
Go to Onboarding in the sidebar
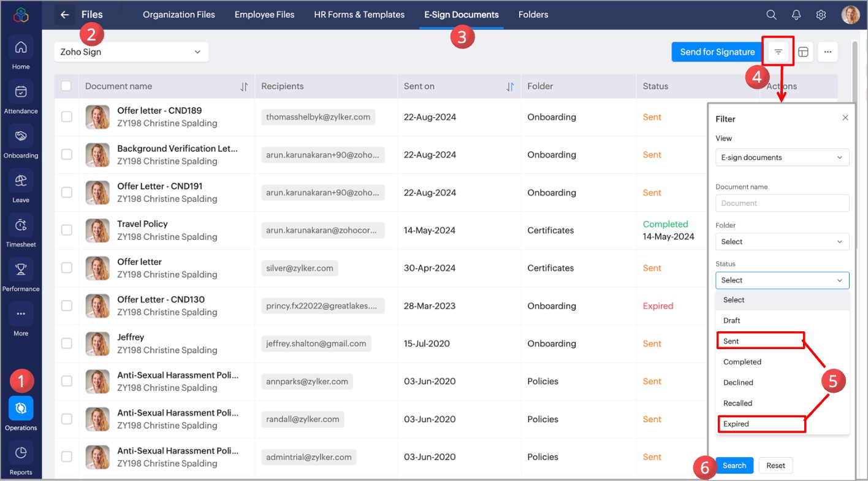pos(21,136)
